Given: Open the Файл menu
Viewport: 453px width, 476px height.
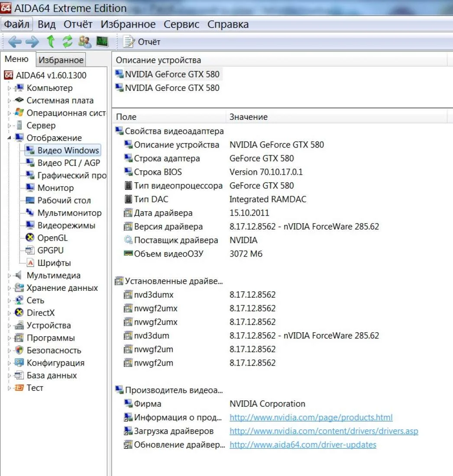Looking at the screenshot, I should click(x=17, y=24).
